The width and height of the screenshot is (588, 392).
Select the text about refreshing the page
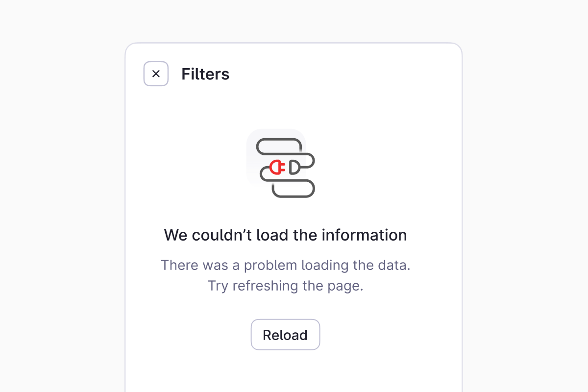pyautogui.click(x=285, y=286)
